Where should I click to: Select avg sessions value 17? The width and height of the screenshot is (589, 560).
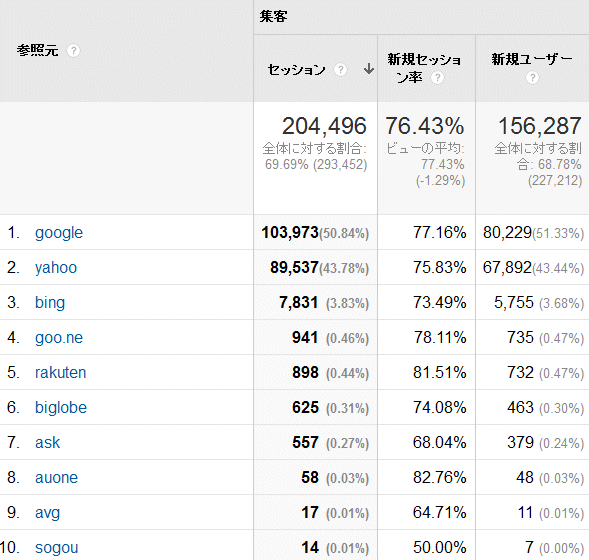click(x=310, y=512)
